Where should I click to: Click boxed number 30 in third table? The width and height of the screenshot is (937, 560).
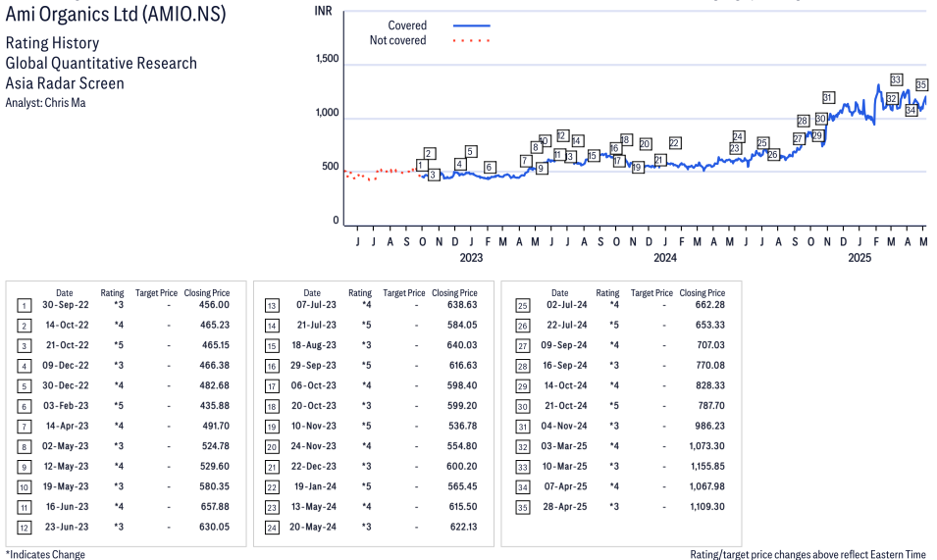pos(523,407)
